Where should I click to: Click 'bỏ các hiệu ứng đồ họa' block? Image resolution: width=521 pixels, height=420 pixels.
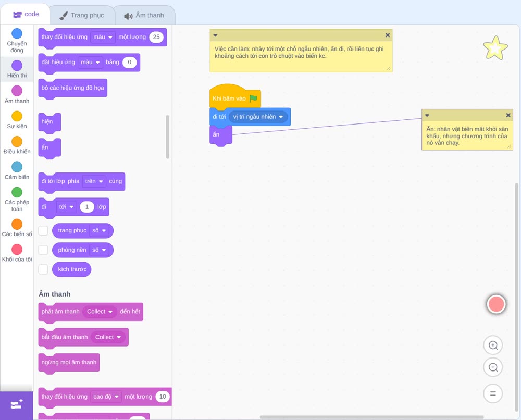click(73, 89)
